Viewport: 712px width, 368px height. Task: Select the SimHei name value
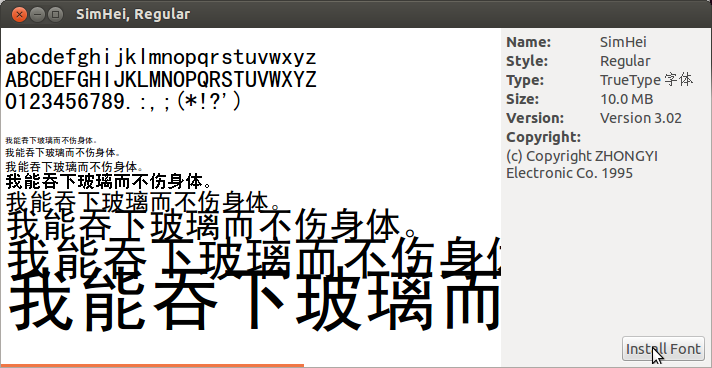[623, 42]
